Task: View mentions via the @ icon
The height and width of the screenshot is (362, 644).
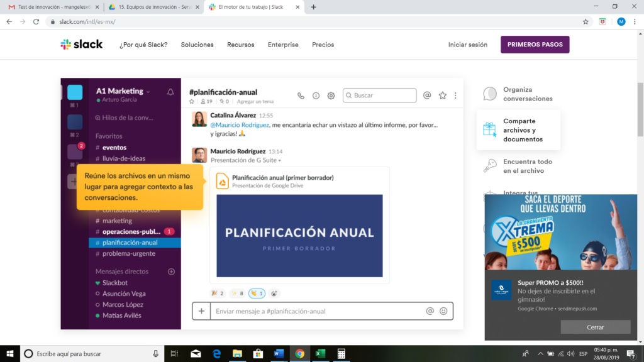Action: 427,95
